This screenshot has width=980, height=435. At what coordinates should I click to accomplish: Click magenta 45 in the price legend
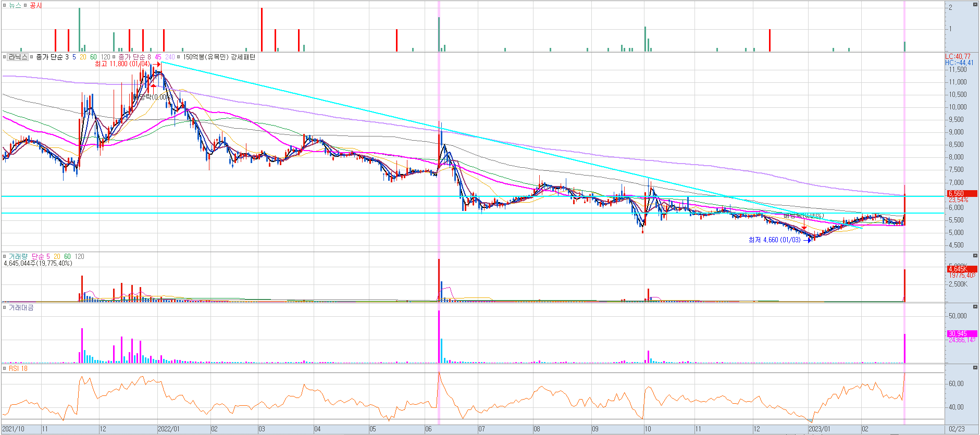coord(158,57)
